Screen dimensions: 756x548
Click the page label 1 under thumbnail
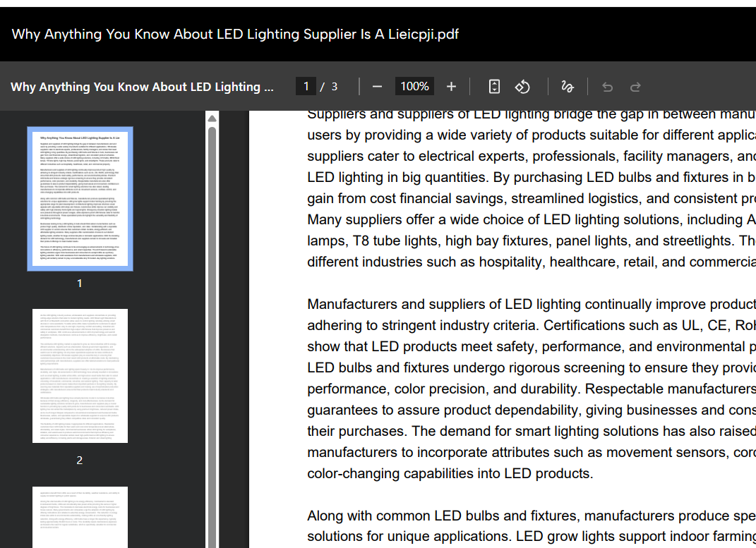click(79, 283)
